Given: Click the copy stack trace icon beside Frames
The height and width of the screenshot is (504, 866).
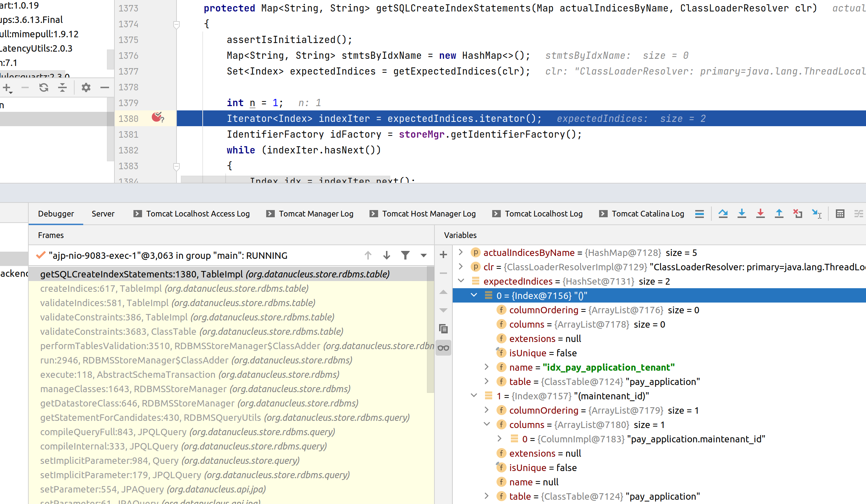Looking at the screenshot, I should (443, 328).
